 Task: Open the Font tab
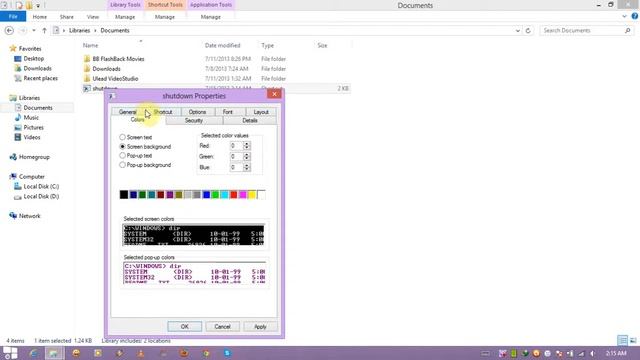click(x=228, y=112)
